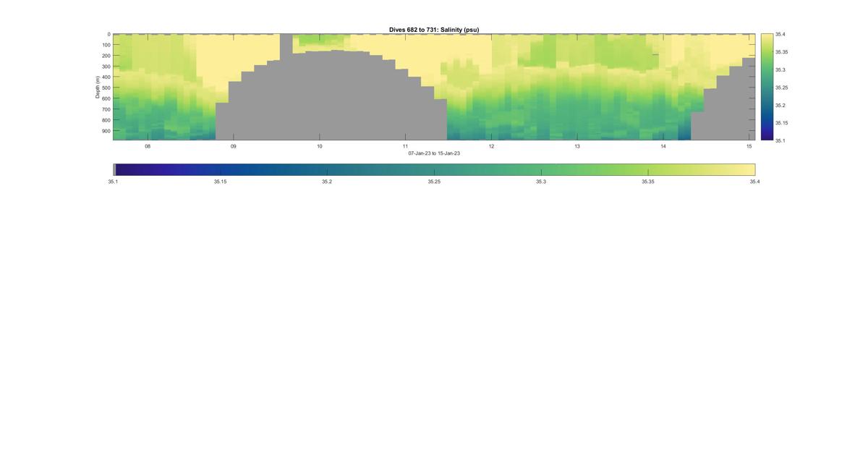Screen dimensions: 868x450
Task: Click the 'Depth (m)' y-axis label
Action: point(97,87)
